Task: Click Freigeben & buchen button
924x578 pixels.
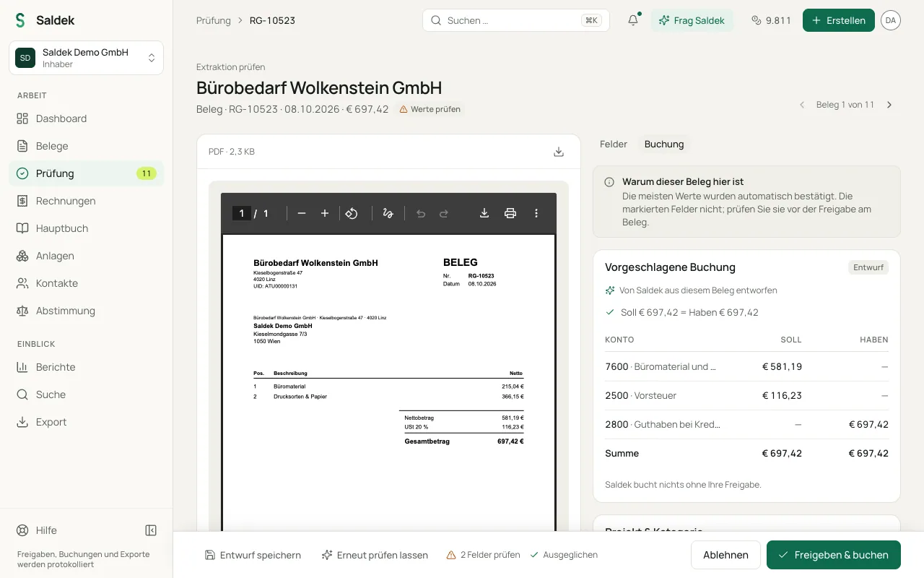Action: (x=834, y=555)
